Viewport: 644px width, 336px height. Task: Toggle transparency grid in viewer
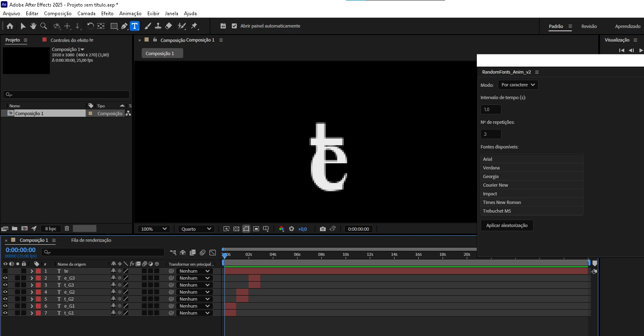point(236,229)
